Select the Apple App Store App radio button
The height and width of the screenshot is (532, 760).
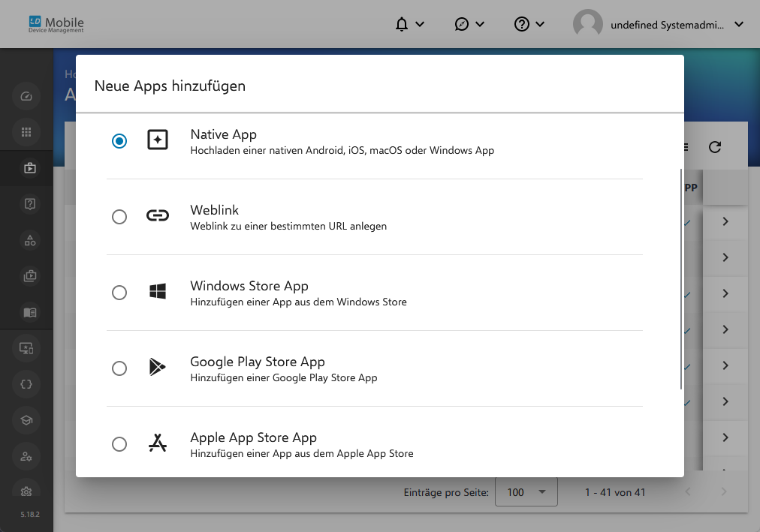pos(119,444)
